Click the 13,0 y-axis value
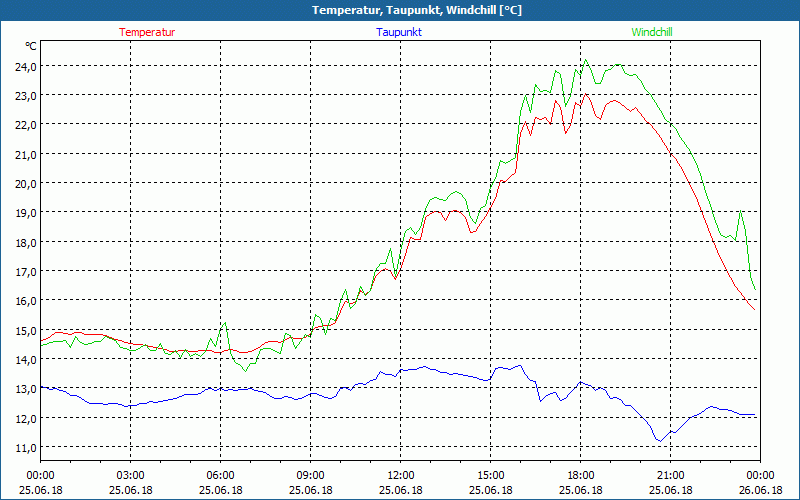The height and width of the screenshot is (500, 800). click(26, 388)
